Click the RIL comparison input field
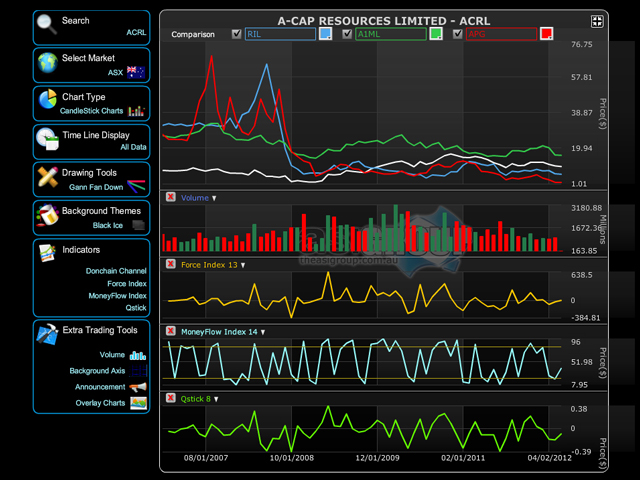 point(280,34)
